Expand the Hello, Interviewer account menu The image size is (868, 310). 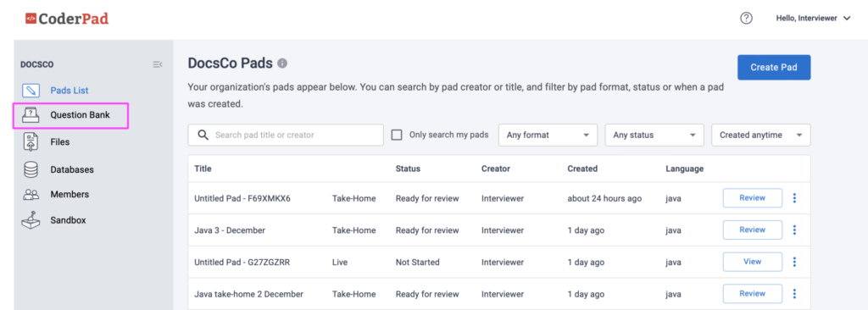[813, 19]
